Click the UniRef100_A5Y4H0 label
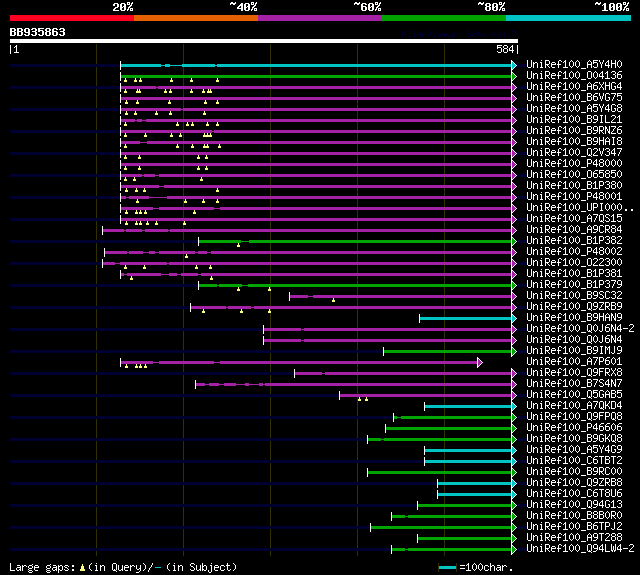This screenshot has width=640, height=575. point(574,64)
